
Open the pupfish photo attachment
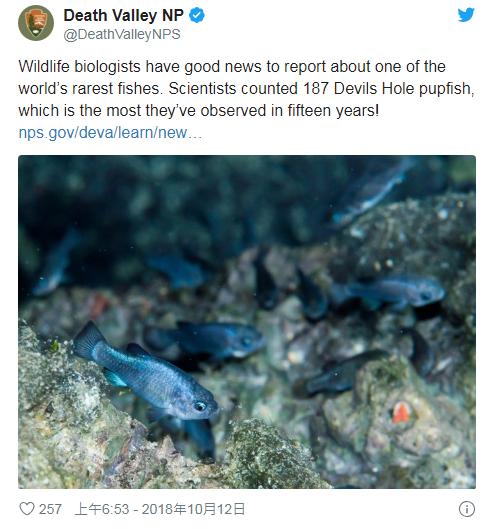click(x=247, y=322)
